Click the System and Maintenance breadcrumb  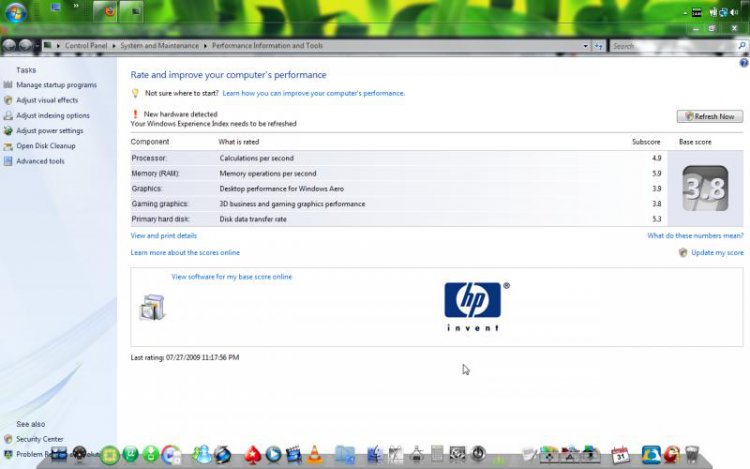(159, 45)
